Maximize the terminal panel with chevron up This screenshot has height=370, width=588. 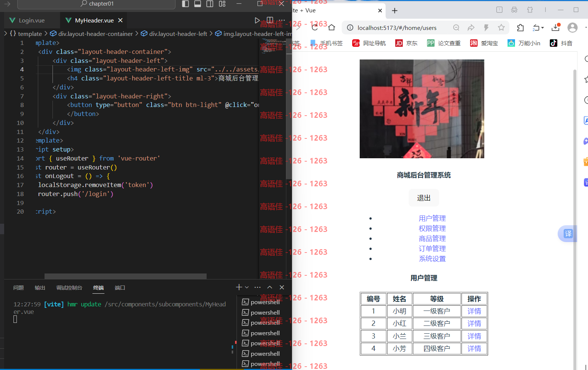click(269, 287)
